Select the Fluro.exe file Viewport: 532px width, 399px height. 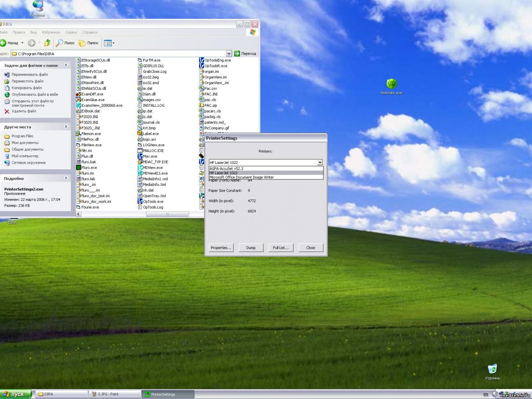click(x=89, y=168)
